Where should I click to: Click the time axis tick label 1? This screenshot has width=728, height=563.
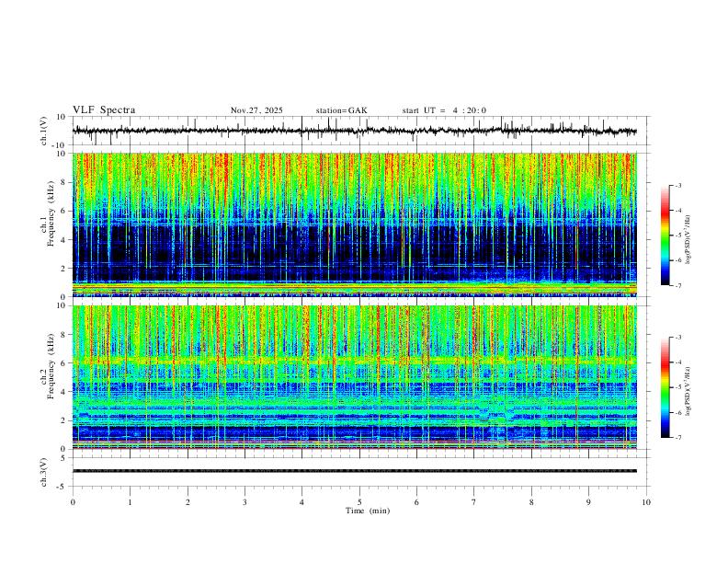[130, 502]
